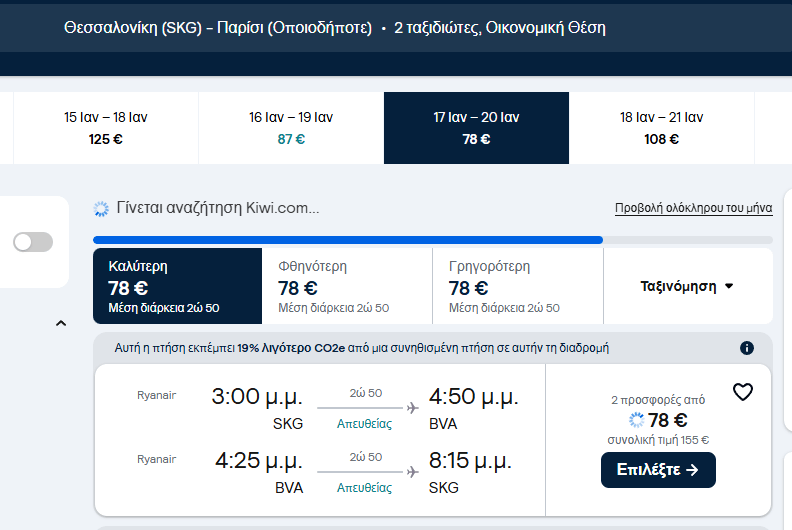Click the return flight airplane icon
Image resolution: width=792 pixels, height=530 pixels.
pos(412,471)
